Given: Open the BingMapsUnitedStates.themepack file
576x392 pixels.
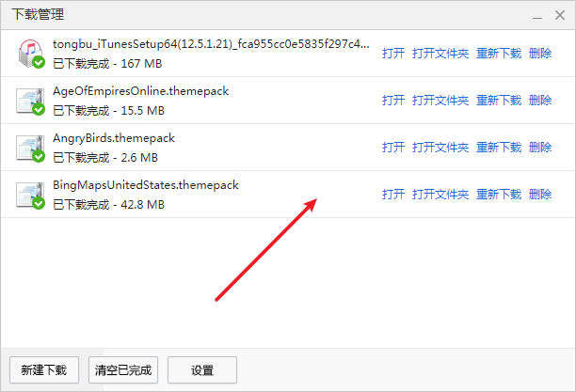Looking at the screenshot, I should point(393,195).
